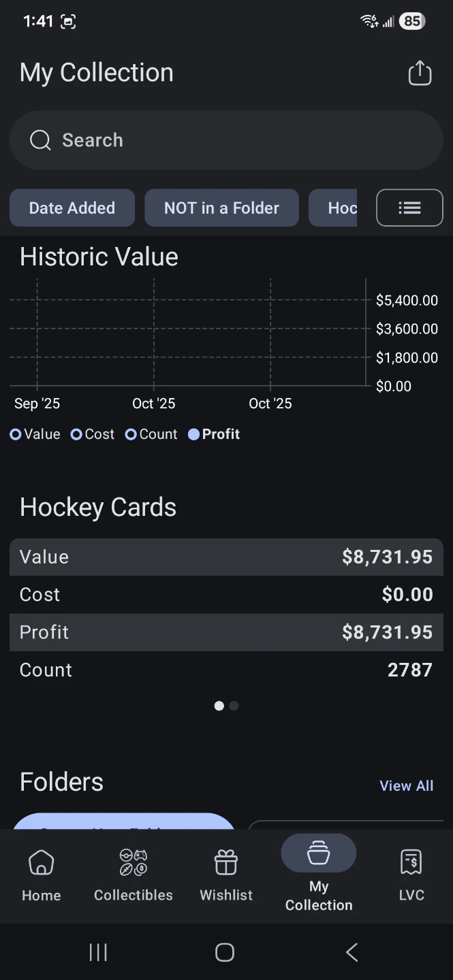The height and width of the screenshot is (980, 453).
Task: Switch to second summary page dot
Action: click(234, 706)
